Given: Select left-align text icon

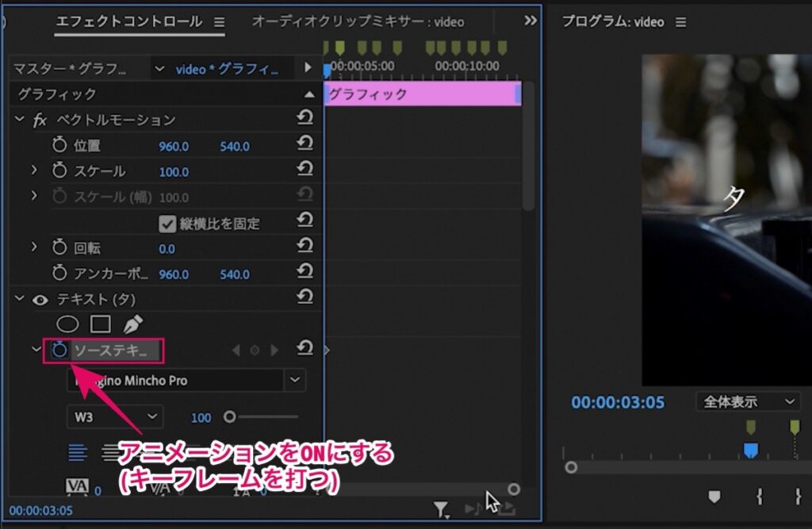Looking at the screenshot, I should click(78, 452).
